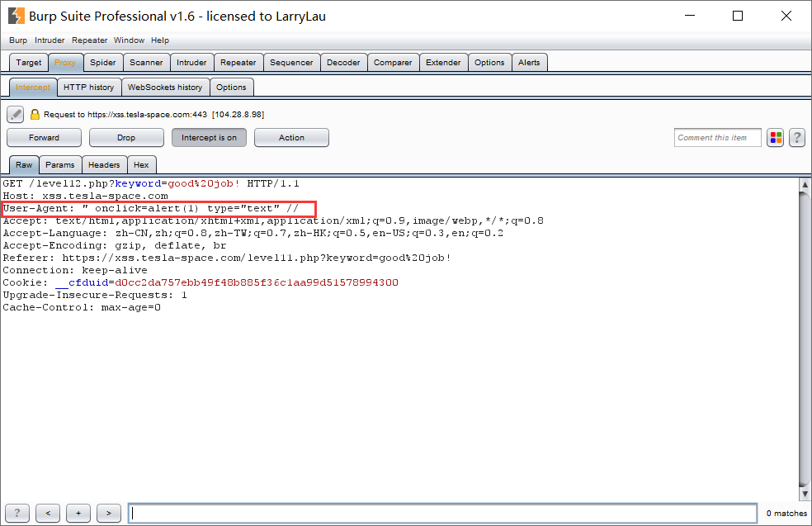Click the search text input field
This screenshot has width=812, height=526.
(x=443, y=513)
